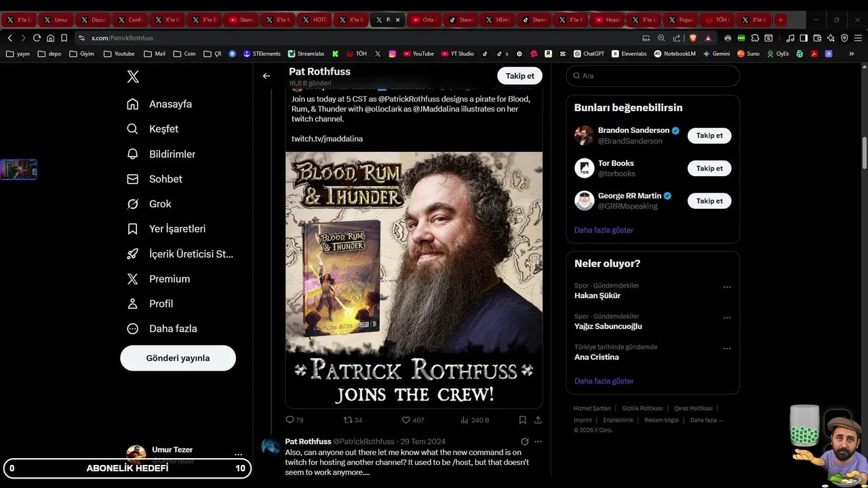Viewport: 868px width, 488px height.
Task: Open the Patrick Rothfuss joins the crew image
Action: (x=414, y=279)
